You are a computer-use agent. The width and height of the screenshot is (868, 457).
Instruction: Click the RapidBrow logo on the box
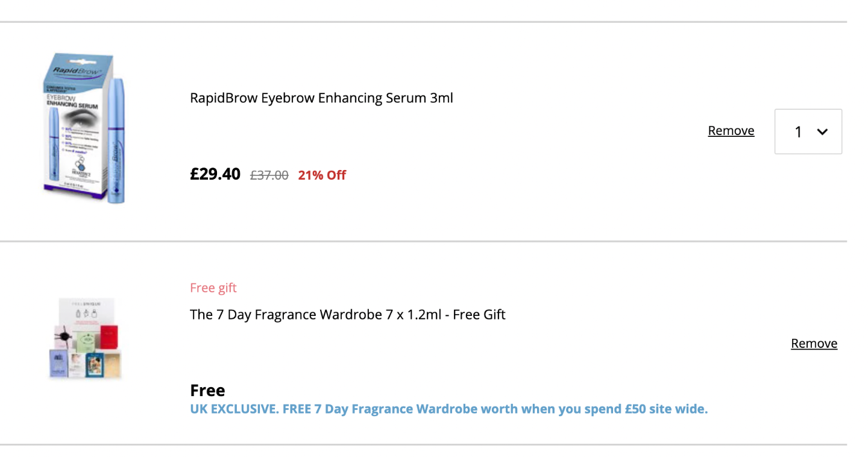(74, 71)
